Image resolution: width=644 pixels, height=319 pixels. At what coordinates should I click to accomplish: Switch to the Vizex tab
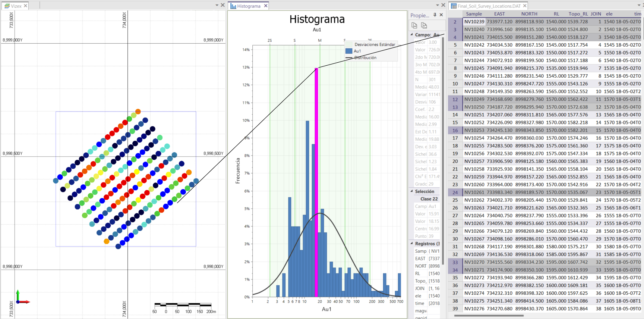click(16, 6)
